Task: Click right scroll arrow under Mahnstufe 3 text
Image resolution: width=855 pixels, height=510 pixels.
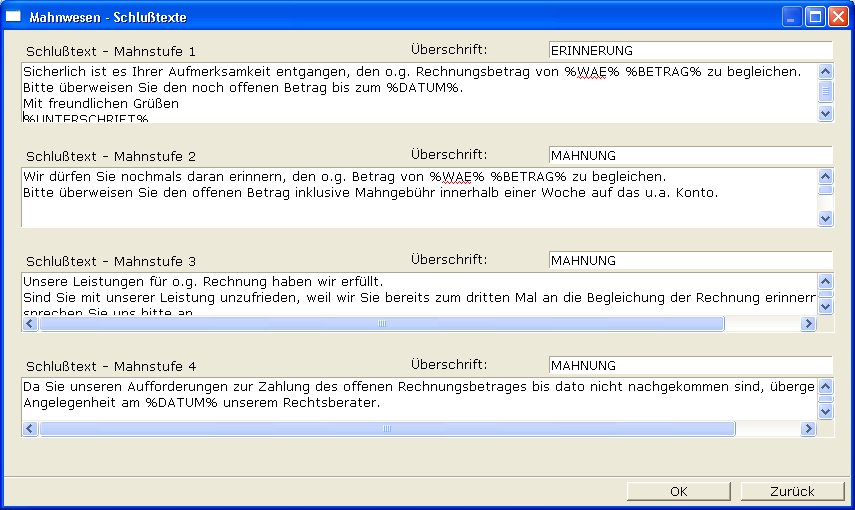Action: [x=809, y=324]
